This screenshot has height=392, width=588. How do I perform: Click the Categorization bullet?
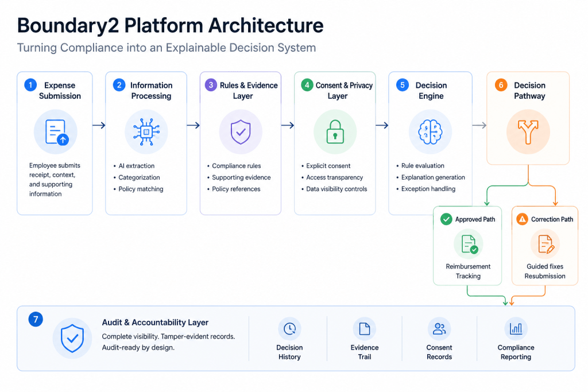(137, 177)
